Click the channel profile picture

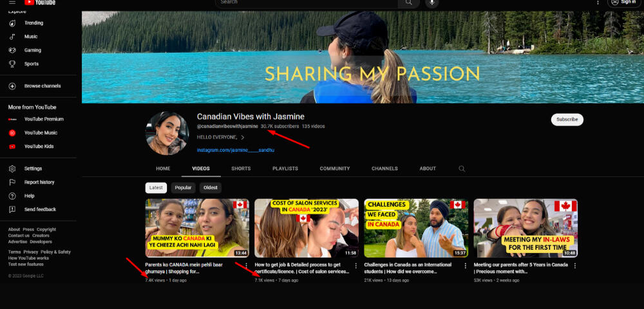(167, 133)
